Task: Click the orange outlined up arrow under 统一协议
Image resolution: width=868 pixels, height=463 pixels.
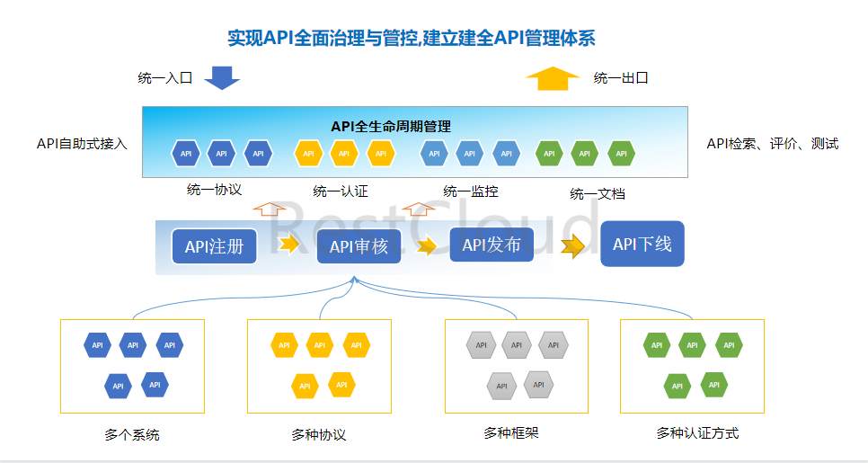Action: [270, 209]
